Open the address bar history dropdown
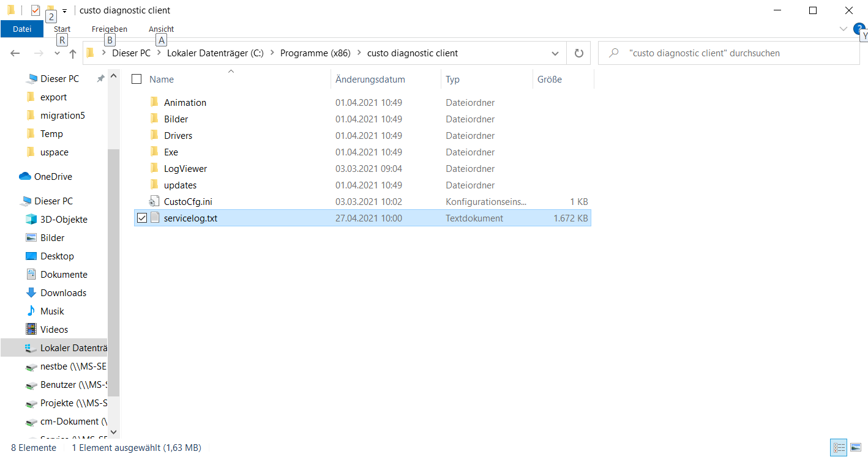The width and height of the screenshot is (868, 457). coord(555,53)
